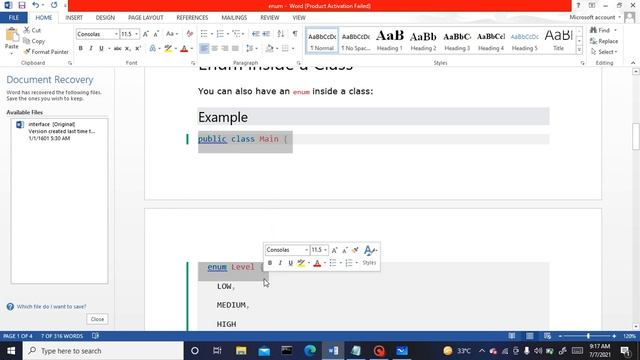The image size is (640, 360).
Task: Click the 'Type here to search' box
Action: (x=103, y=351)
